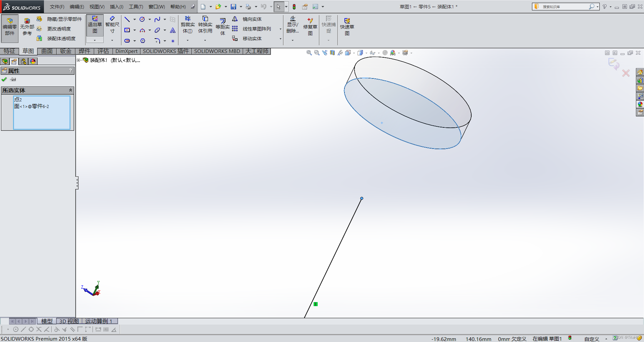Open the Rectangle tool dropdown arrow
This screenshot has width=644, height=342.
(135, 30)
